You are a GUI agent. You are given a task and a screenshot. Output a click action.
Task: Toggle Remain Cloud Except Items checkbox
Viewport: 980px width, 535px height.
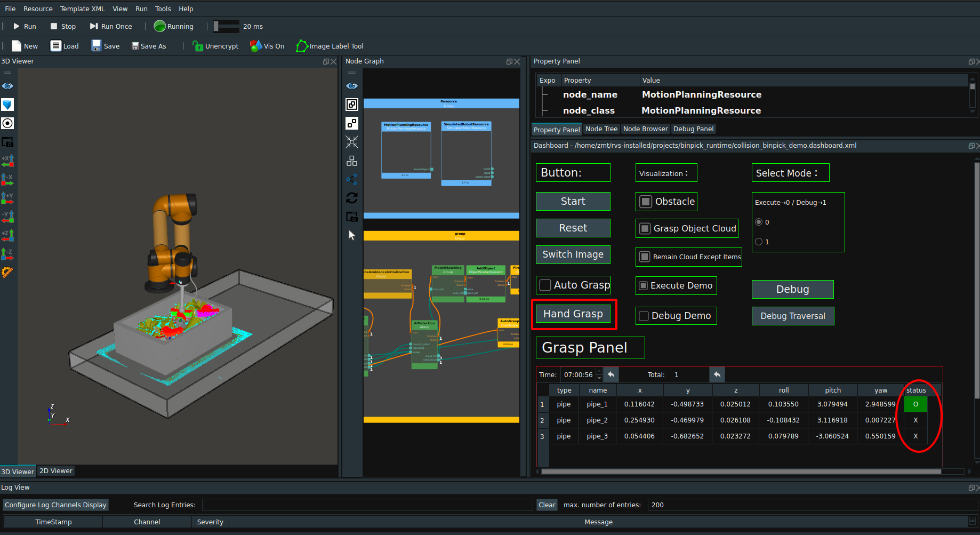[645, 257]
